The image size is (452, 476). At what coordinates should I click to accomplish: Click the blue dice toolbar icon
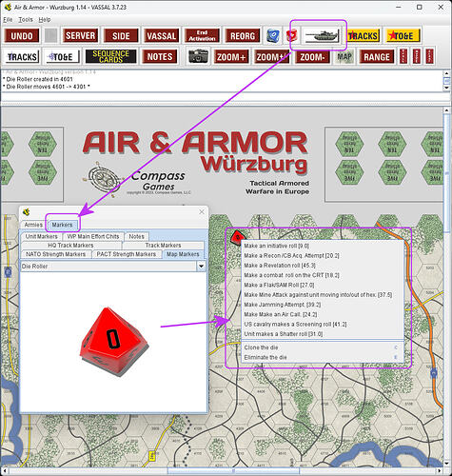[x=273, y=35]
